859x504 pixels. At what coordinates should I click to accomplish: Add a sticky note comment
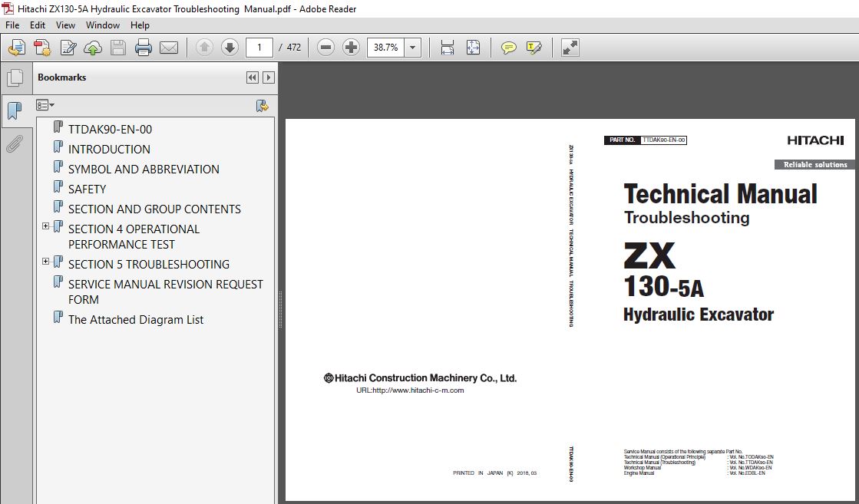click(508, 48)
